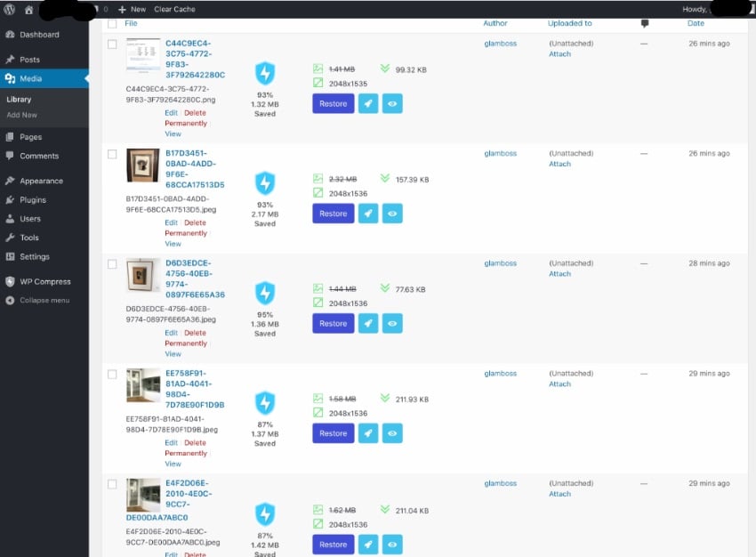Click the WordPress logo in the top bar
Viewport: 756px width, 557px height.
tap(9, 8)
